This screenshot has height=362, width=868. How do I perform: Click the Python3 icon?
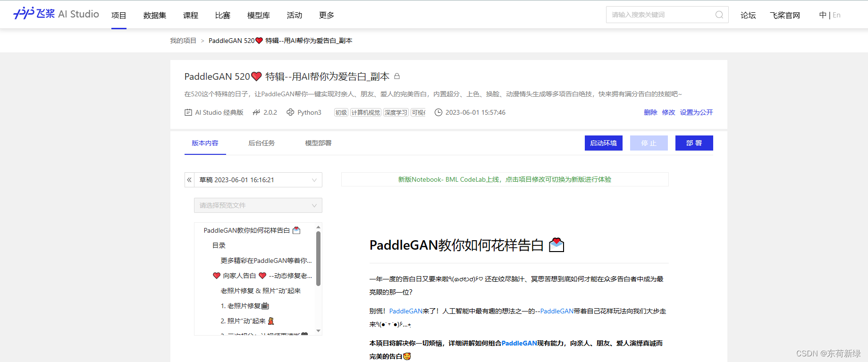[290, 112]
